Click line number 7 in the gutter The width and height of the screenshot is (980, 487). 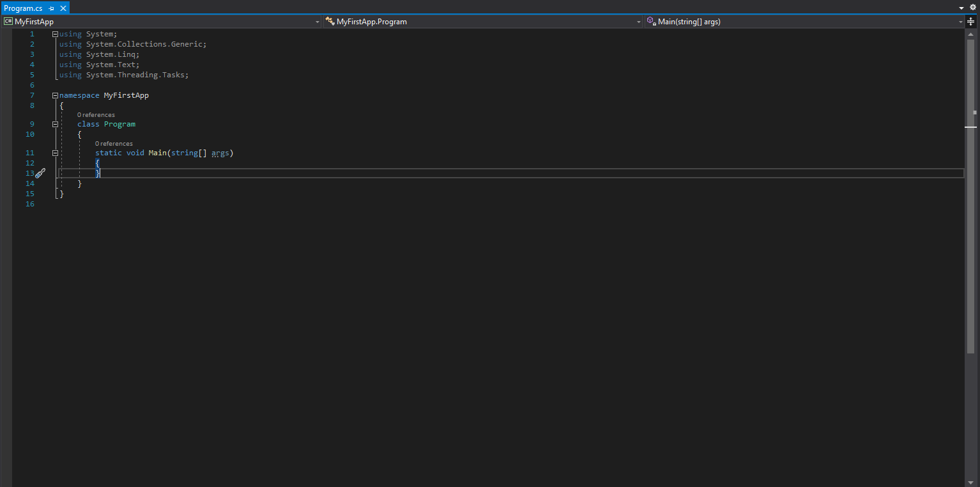pos(32,95)
